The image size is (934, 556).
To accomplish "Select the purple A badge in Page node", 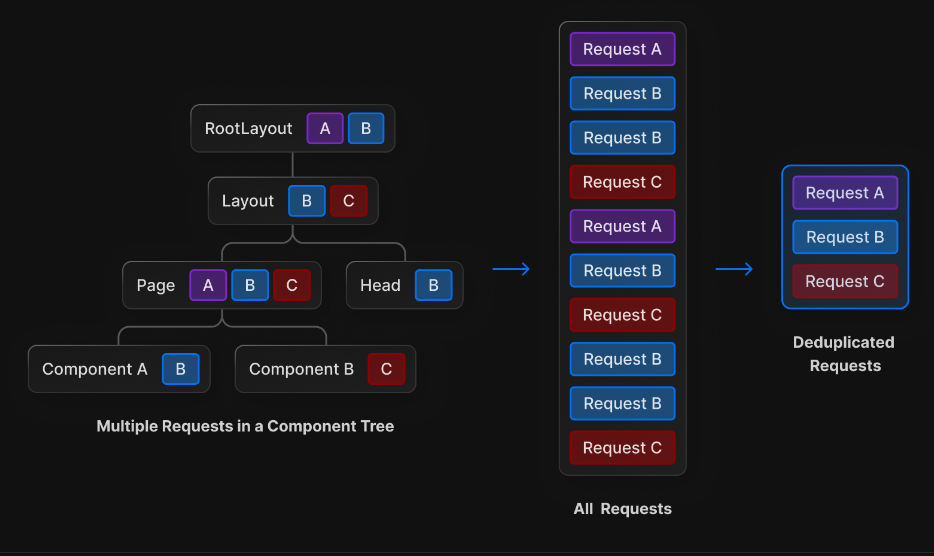I will [208, 285].
